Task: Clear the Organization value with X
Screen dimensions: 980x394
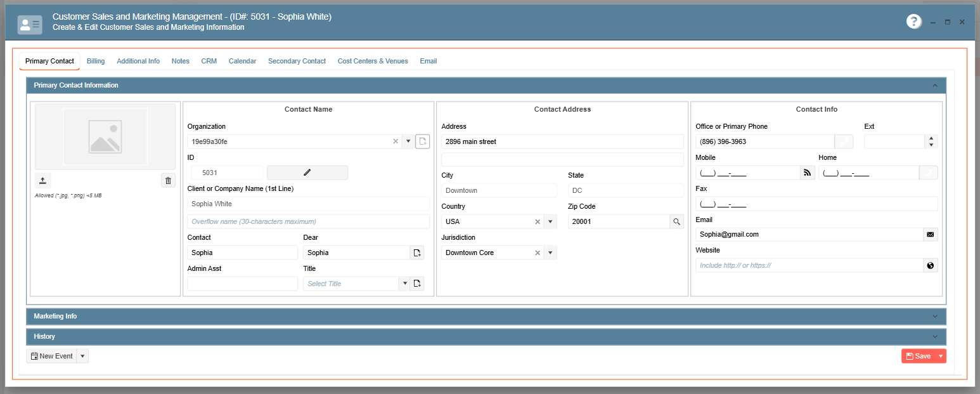Action: pyautogui.click(x=396, y=141)
